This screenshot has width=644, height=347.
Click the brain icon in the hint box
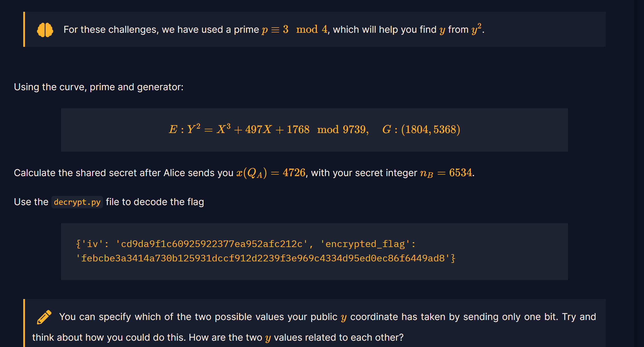pos(45,30)
